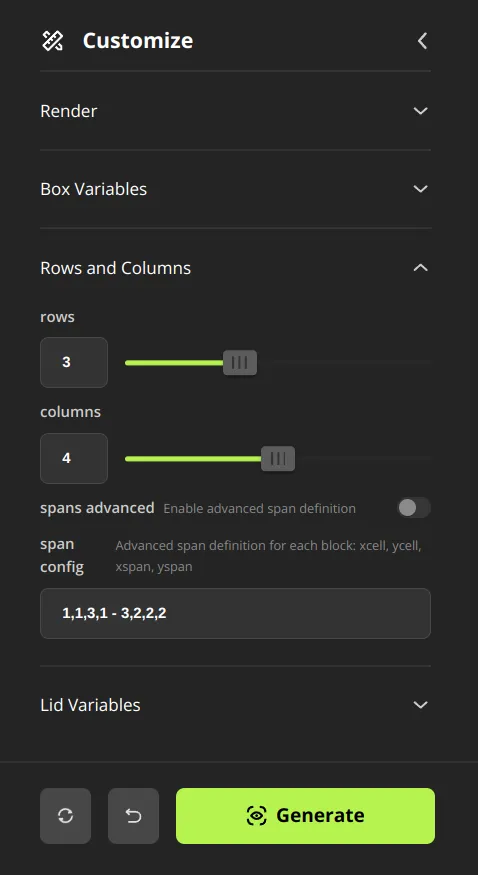Click the columns number input showing 4
This screenshot has height=875, width=478.
(x=74, y=458)
